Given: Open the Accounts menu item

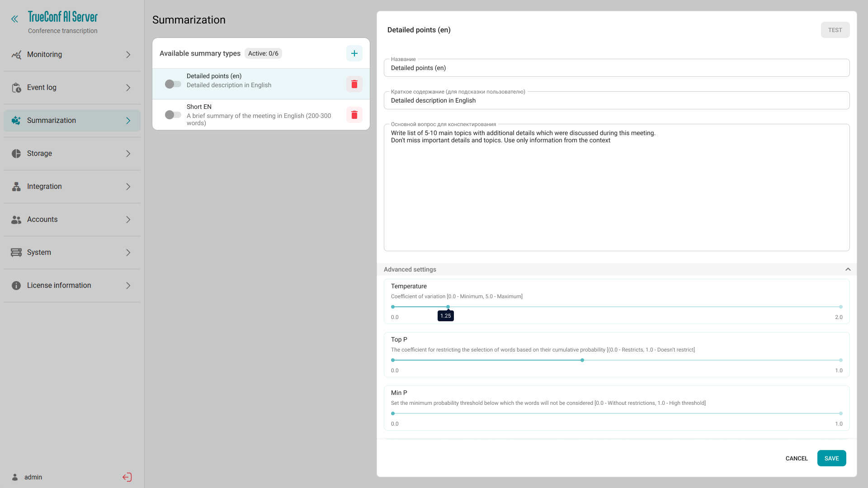Looking at the screenshot, I should click(42, 220).
